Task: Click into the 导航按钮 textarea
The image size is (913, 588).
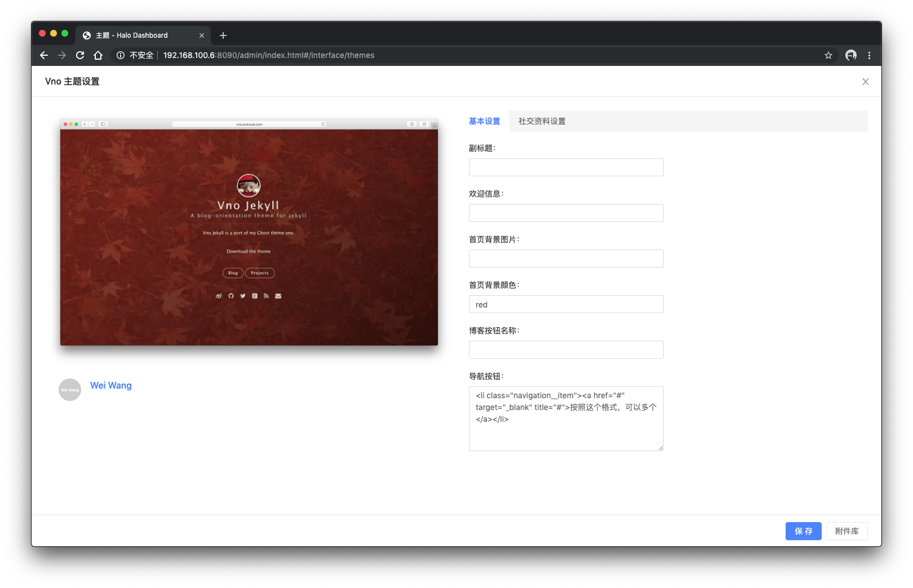Action: click(566, 418)
